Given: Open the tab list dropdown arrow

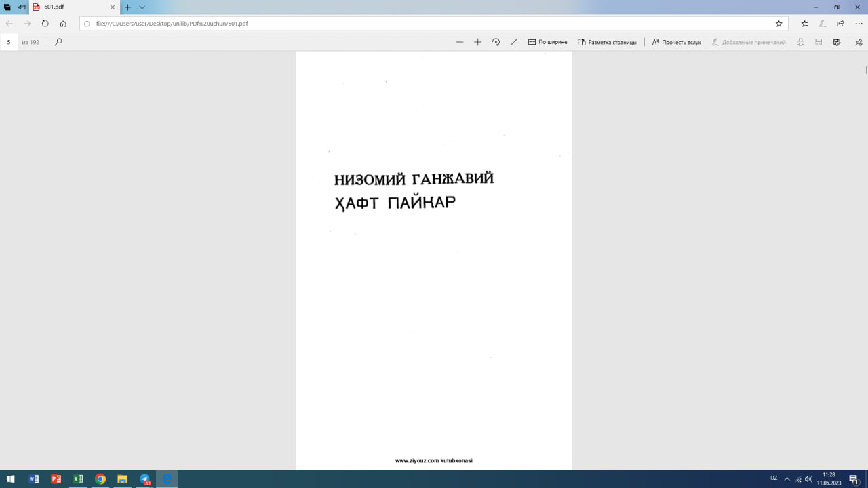Looking at the screenshot, I should [x=141, y=8].
